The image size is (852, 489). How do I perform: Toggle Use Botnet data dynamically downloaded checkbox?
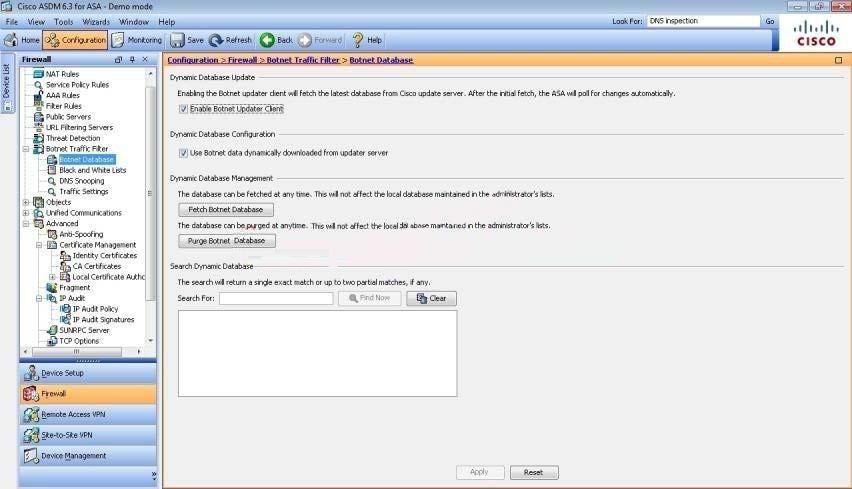(183, 153)
